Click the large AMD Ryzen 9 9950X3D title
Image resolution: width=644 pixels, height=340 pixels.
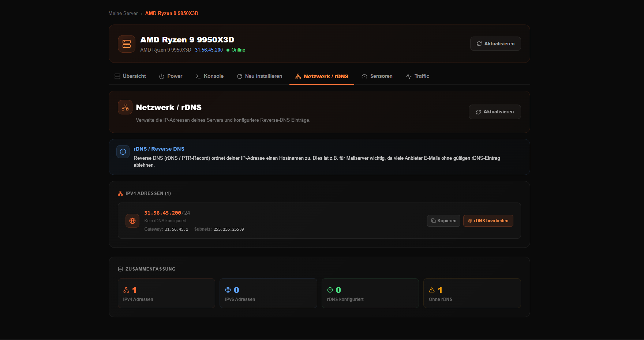tap(187, 40)
